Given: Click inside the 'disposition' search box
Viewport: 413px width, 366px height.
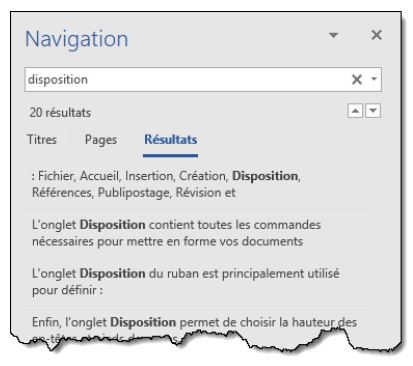Looking at the screenshot, I should tap(187, 79).
